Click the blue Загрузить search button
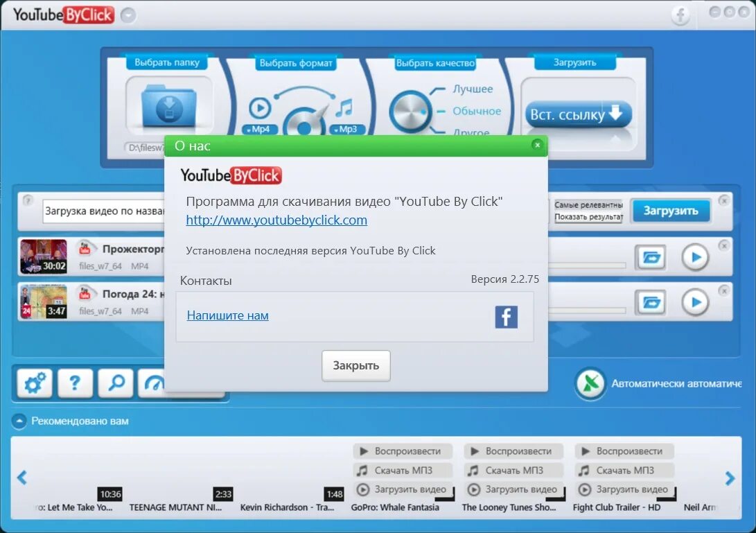This screenshot has width=756, height=533. pyautogui.click(x=671, y=211)
